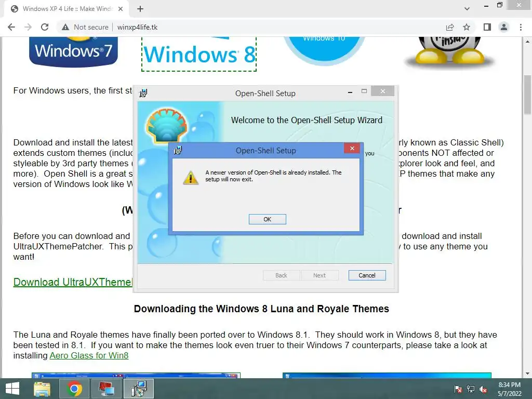Viewport: 532px width, 399px height.
Task: Close the newer-version warning dialog with red X
Action: coord(352,148)
